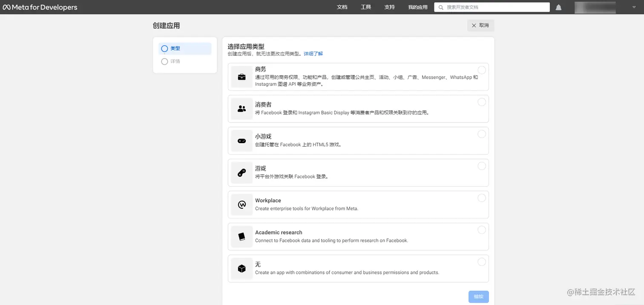Screen dimensions: 644x305
Task: Click the 取消 cancel button
Action: click(481, 26)
